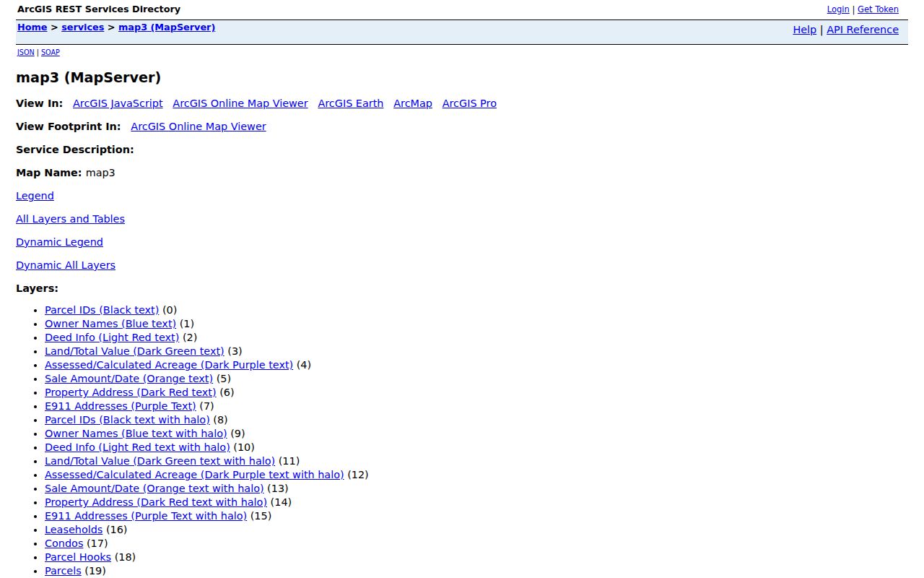Open Owner Names (Blue text) layer
This screenshot has height=578, width=924.
pos(110,324)
